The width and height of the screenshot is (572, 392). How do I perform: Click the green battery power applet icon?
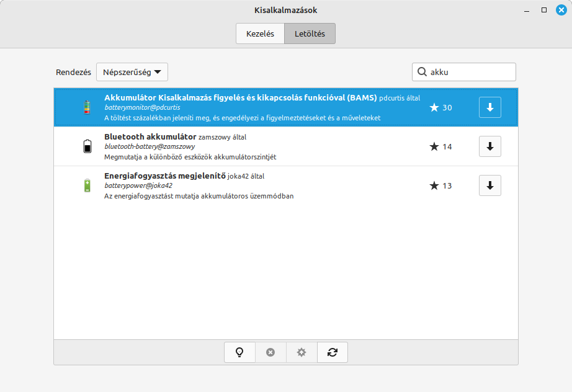87,185
